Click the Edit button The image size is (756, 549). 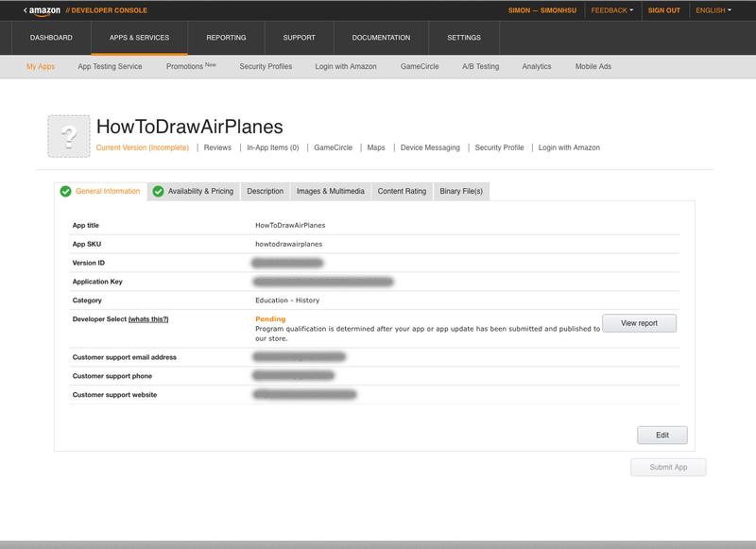662,436
